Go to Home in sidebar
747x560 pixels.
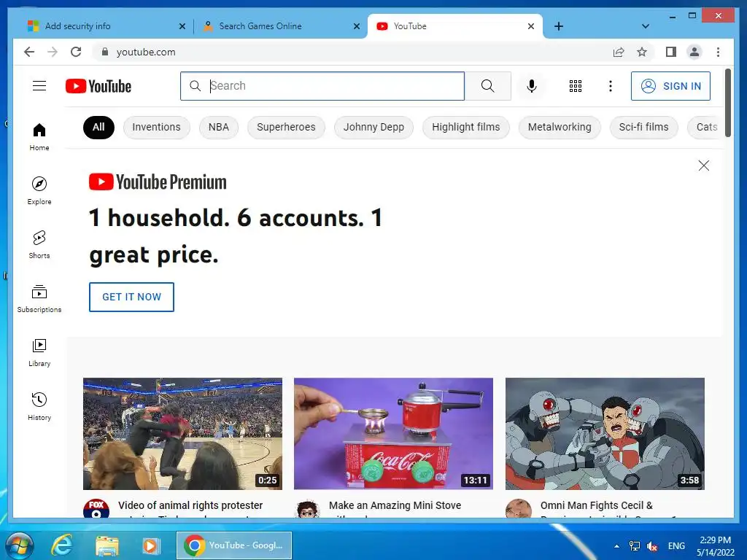coord(39,137)
